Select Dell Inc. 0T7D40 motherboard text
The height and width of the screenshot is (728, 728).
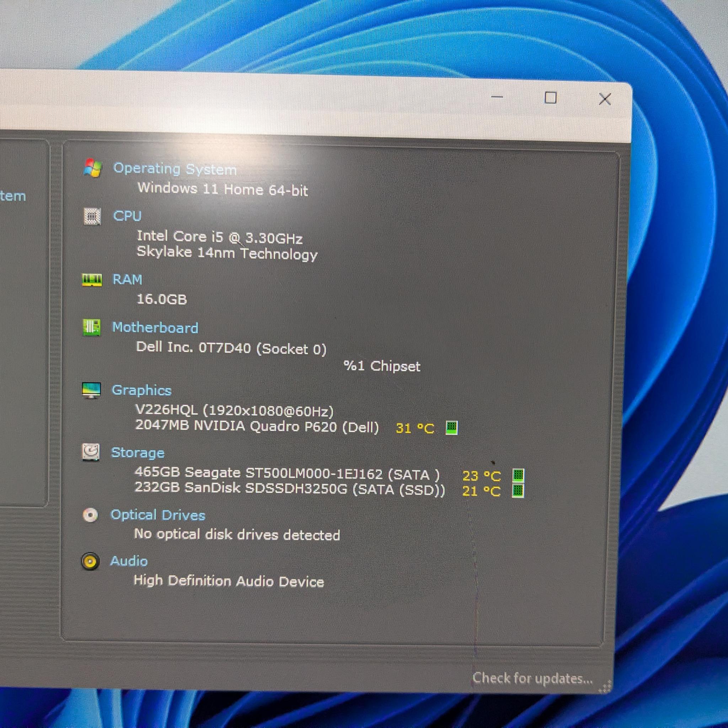pyautogui.click(x=231, y=348)
